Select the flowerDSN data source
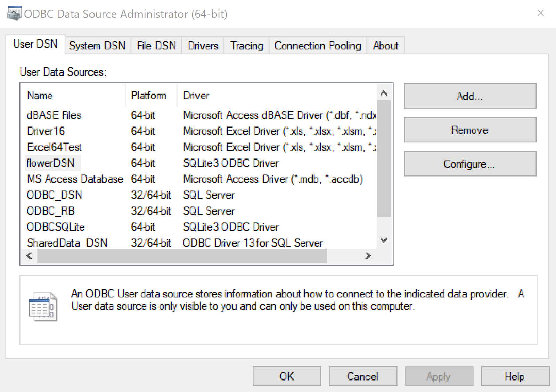This screenshot has height=392, width=556. click(51, 163)
